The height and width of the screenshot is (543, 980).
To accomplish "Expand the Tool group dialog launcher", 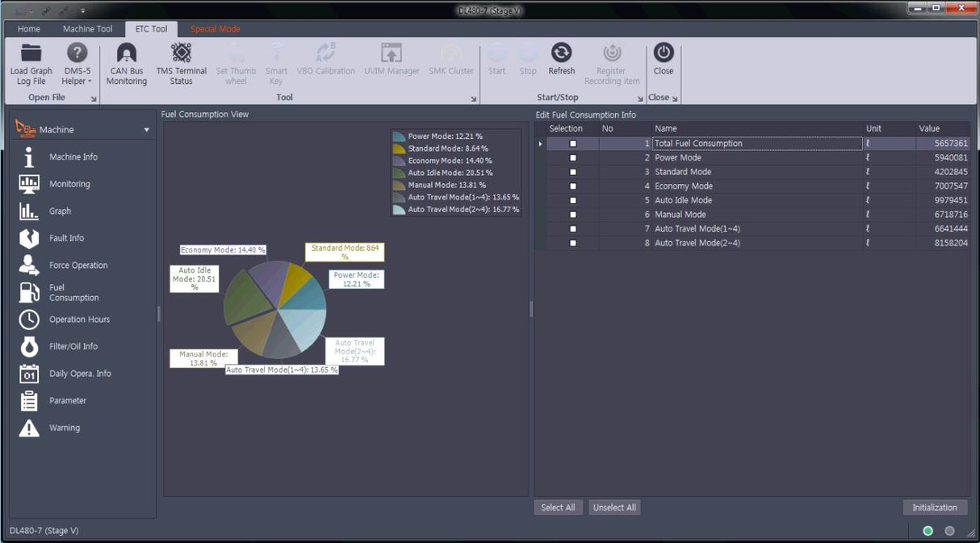I will [x=474, y=98].
